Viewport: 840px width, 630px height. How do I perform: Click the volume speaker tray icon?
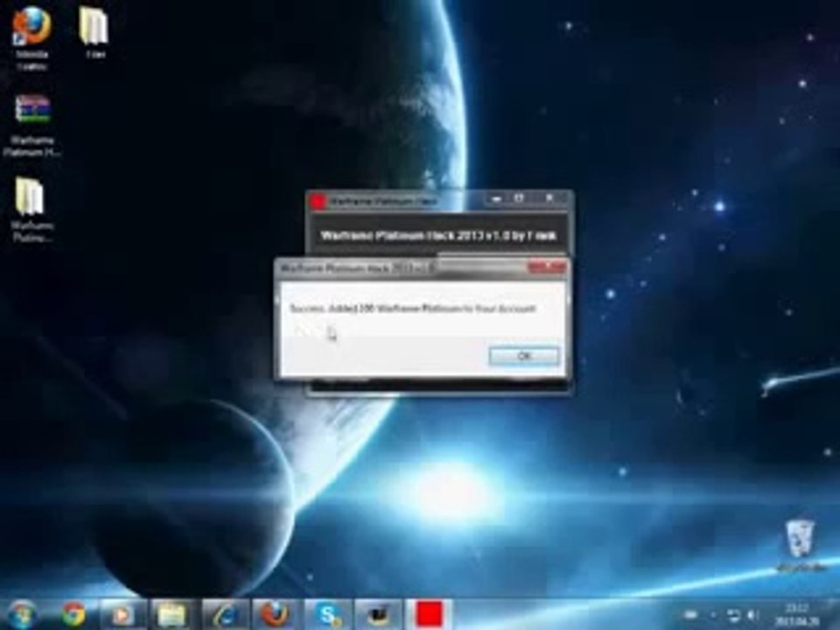tap(753, 615)
